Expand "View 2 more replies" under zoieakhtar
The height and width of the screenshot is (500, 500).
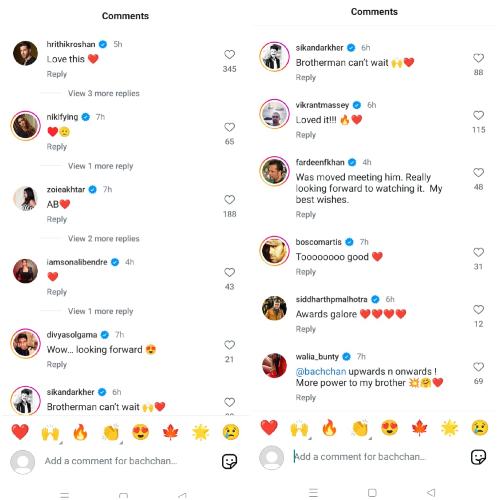point(104,239)
